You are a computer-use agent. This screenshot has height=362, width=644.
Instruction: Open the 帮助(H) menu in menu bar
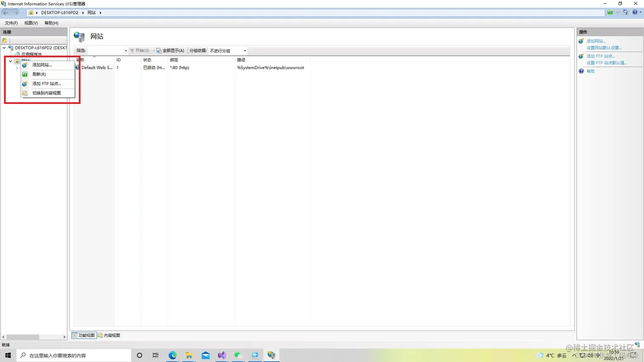[52, 23]
